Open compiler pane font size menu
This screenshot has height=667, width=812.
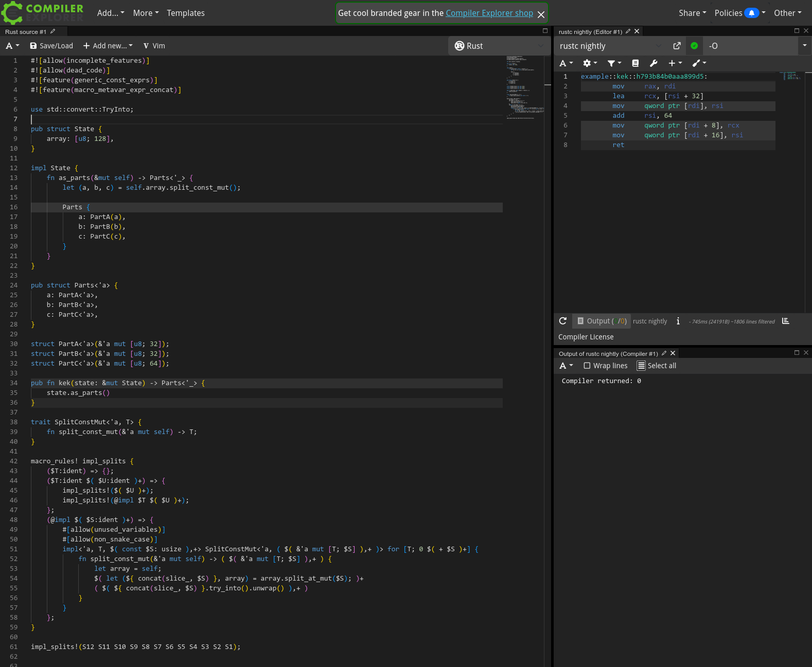[566, 63]
